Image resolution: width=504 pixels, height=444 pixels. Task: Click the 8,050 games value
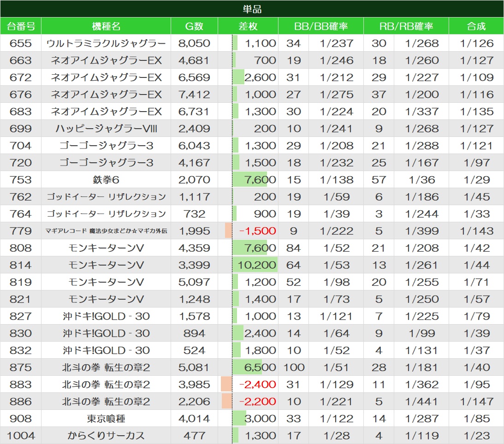pos(194,43)
